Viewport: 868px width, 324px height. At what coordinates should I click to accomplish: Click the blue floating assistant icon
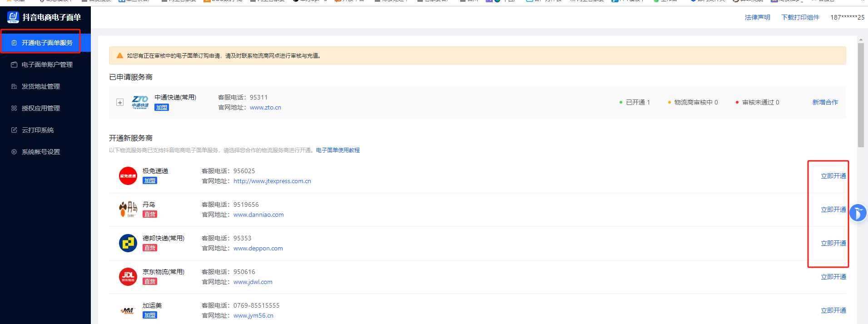click(x=858, y=212)
